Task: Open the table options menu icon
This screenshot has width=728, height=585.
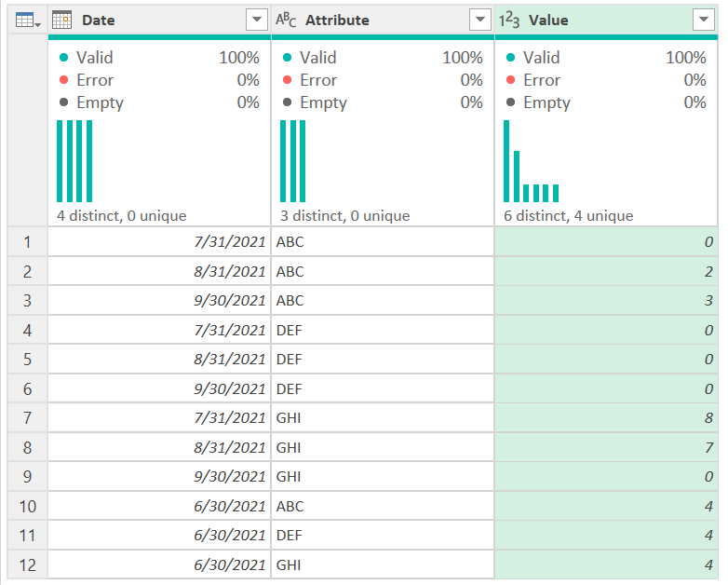Action: pos(27,20)
